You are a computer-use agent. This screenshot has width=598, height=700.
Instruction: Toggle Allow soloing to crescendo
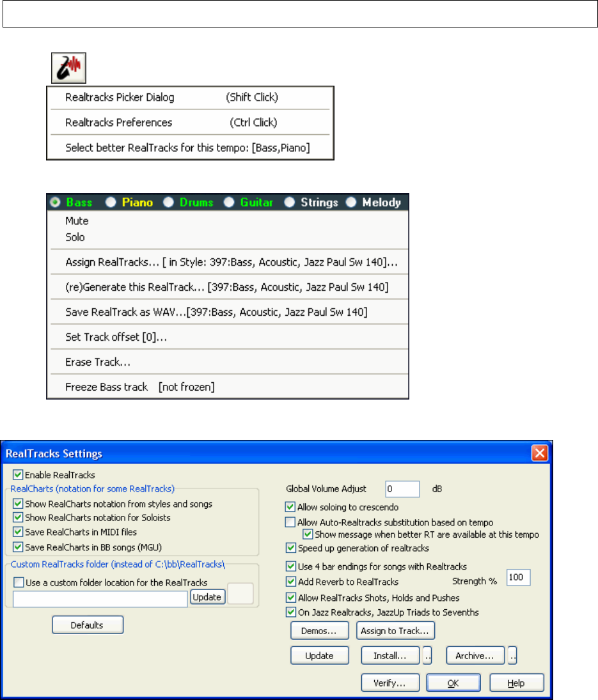click(290, 507)
